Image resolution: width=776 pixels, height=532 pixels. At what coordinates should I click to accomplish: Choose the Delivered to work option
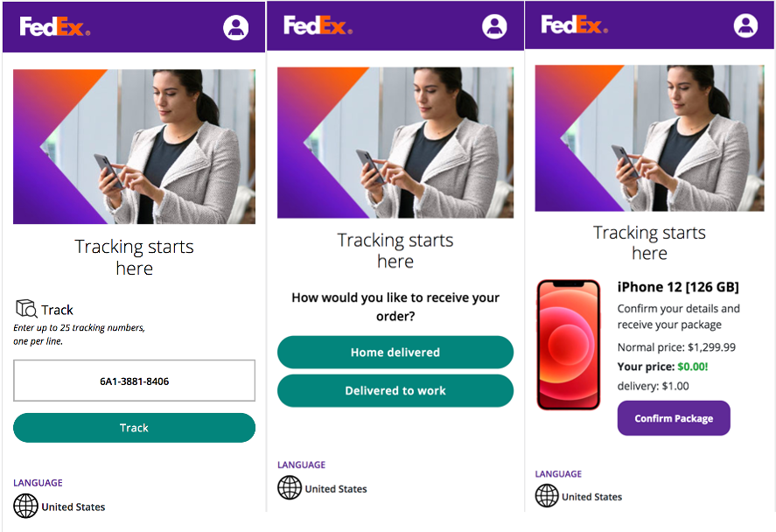pos(395,390)
